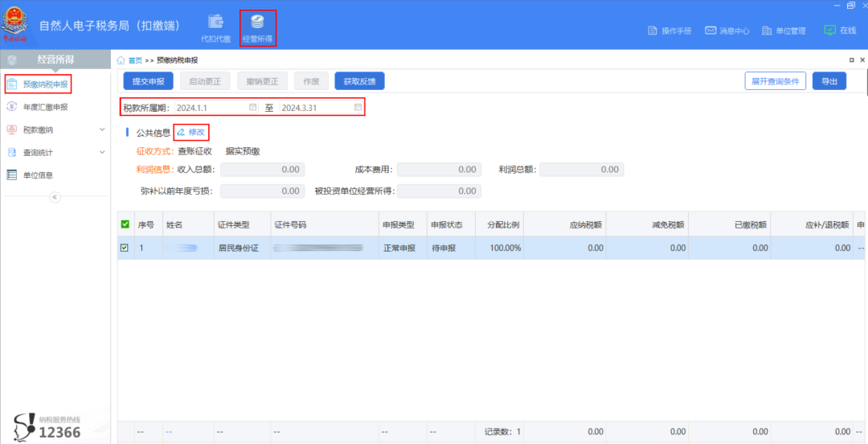Click the 税款缴纳 sidebar icon

11,129
